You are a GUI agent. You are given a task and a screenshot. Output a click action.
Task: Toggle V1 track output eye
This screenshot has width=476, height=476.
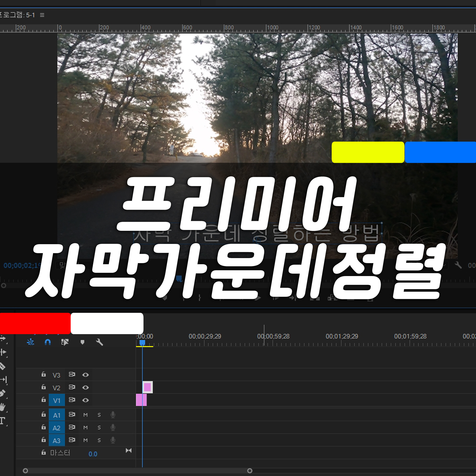[x=85, y=400]
